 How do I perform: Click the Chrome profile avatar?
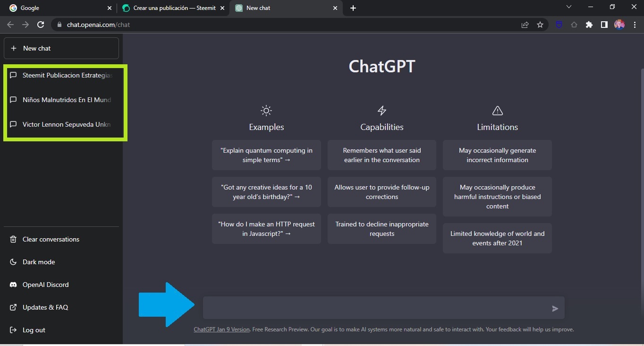coord(619,25)
